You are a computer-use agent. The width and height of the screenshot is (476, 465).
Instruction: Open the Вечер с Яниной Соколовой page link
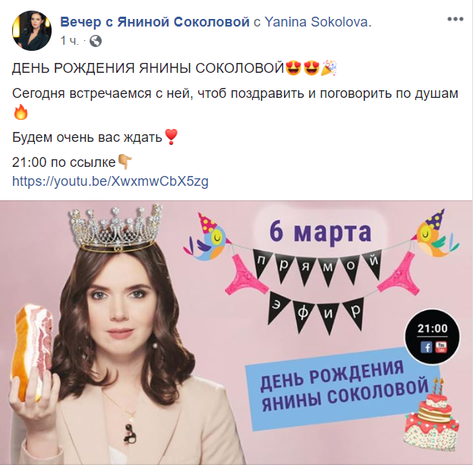pos(155,22)
